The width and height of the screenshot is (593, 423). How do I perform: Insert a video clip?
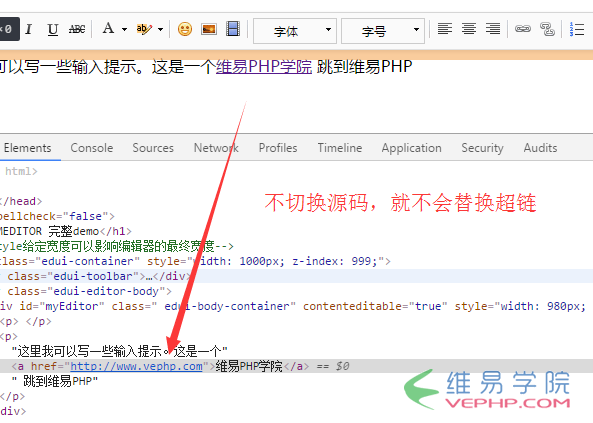click(233, 29)
